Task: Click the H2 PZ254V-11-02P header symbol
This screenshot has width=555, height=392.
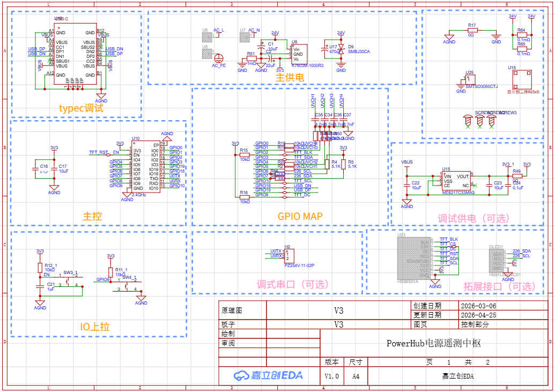Action: (x=290, y=256)
